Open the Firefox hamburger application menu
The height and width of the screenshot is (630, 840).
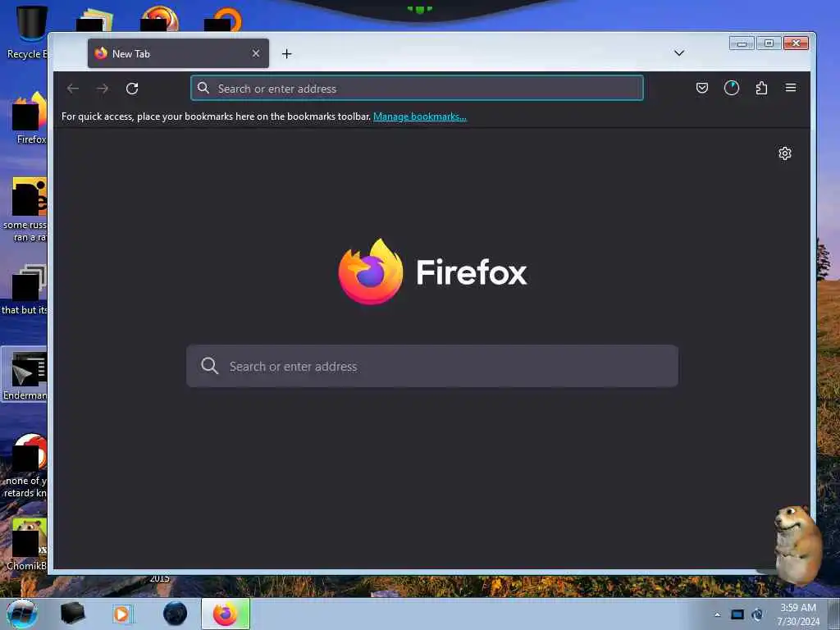coord(791,88)
